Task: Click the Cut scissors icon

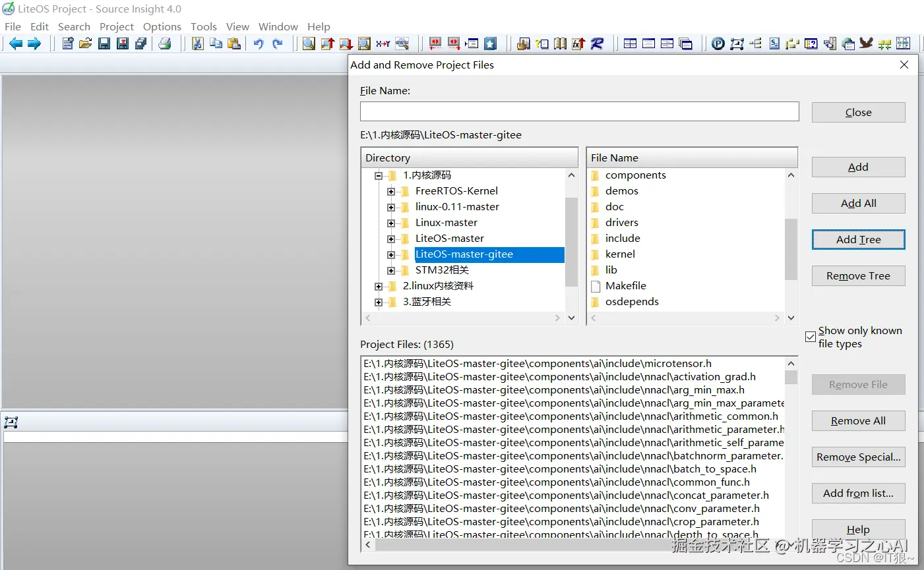Action: point(197,43)
